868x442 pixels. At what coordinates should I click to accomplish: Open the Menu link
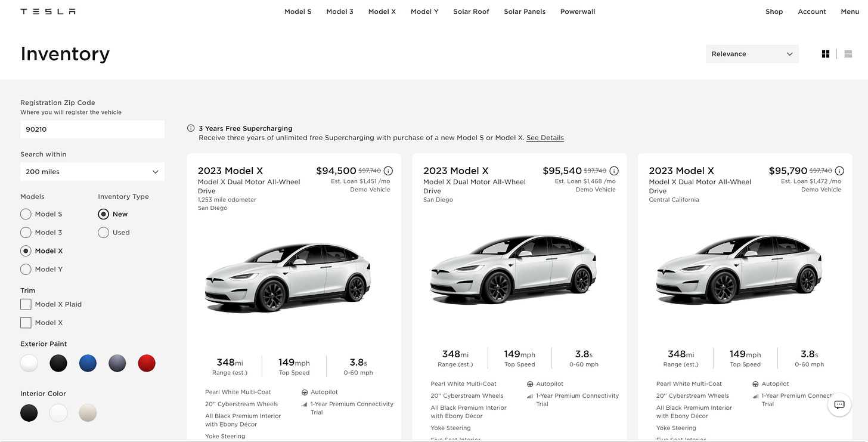pos(850,11)
